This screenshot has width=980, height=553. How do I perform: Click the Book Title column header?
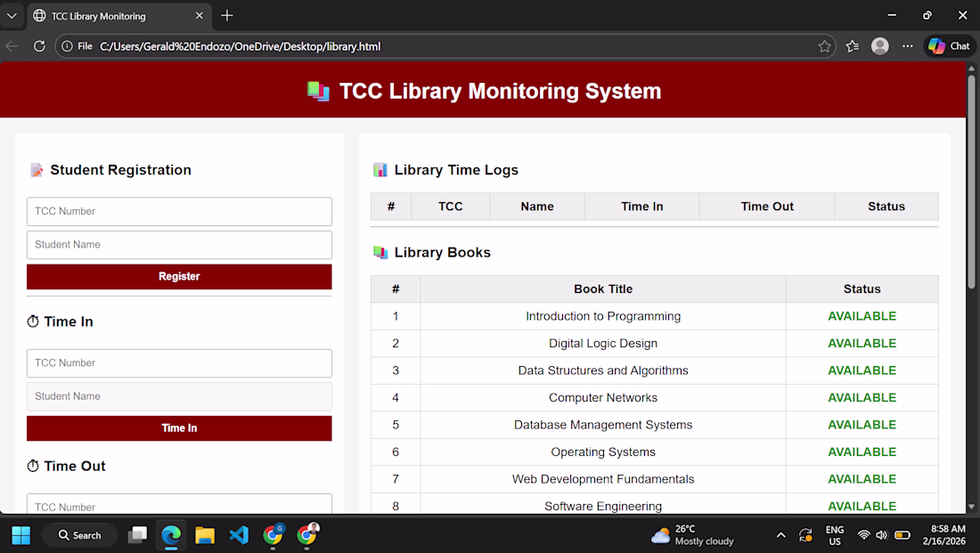603,289
